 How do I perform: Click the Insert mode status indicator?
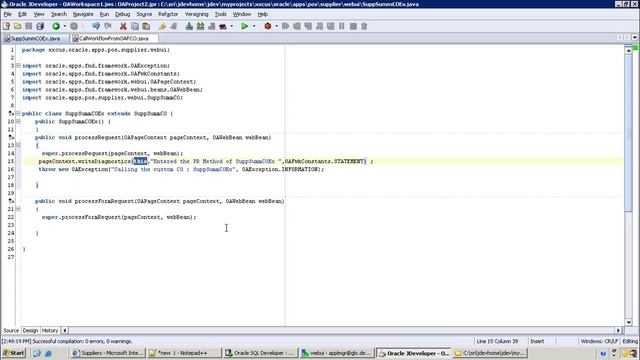click(537, 341)
